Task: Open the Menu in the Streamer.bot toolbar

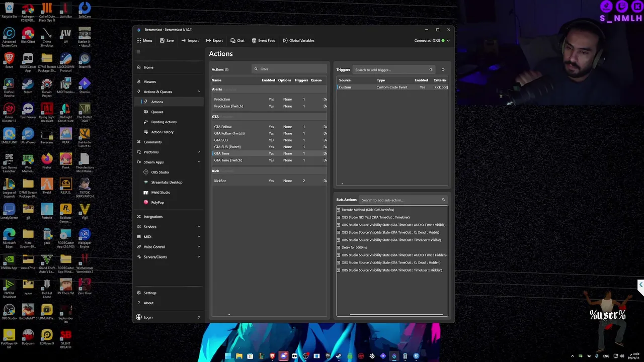Action: [x=144, y=40]
